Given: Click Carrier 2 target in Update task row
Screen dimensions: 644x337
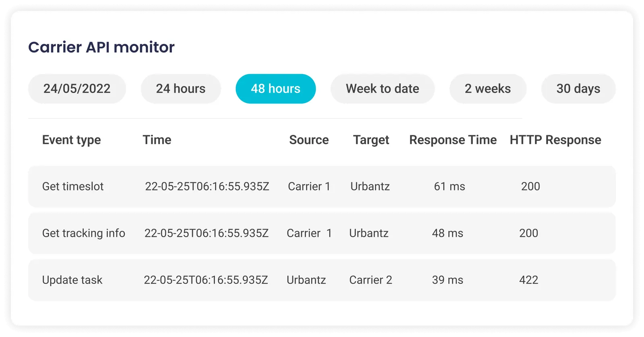Looking at the screenshot, I should click(x=371, y=280).
